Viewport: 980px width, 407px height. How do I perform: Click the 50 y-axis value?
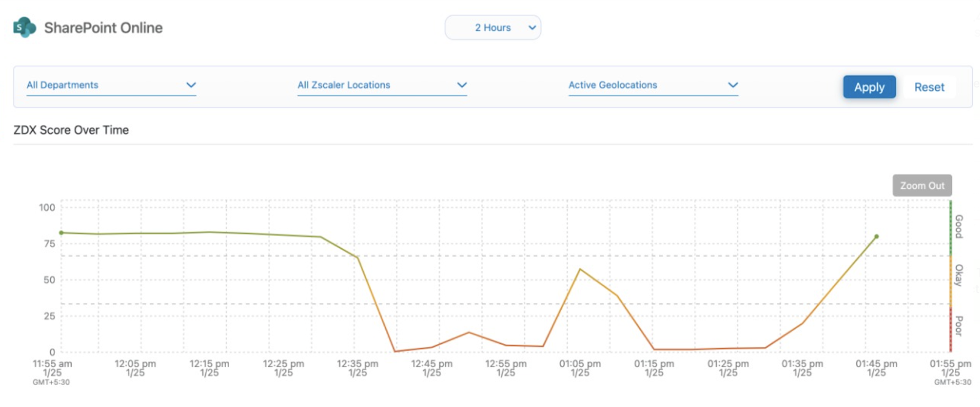coord(50,280)
